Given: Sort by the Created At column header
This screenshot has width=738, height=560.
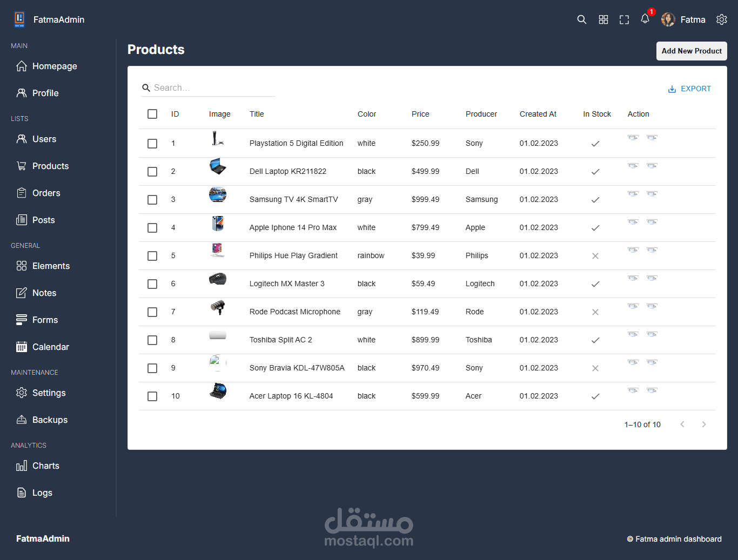Looking at the screenshot, I should click(538, 114).
